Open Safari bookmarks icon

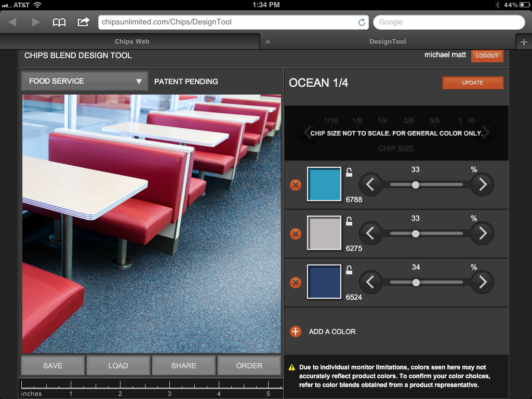(59, 22)
